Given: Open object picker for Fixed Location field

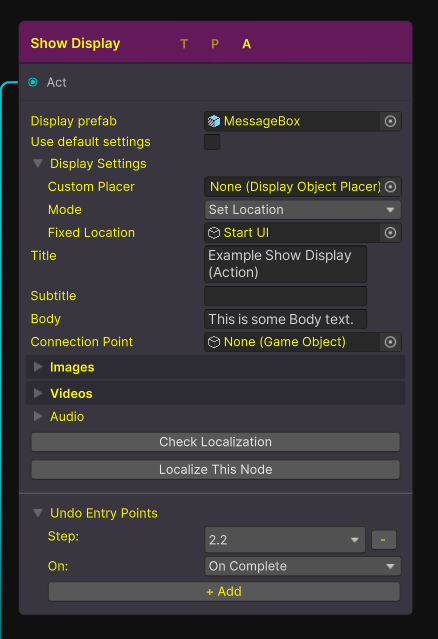Looking at the screenshot, I should 390,233.
